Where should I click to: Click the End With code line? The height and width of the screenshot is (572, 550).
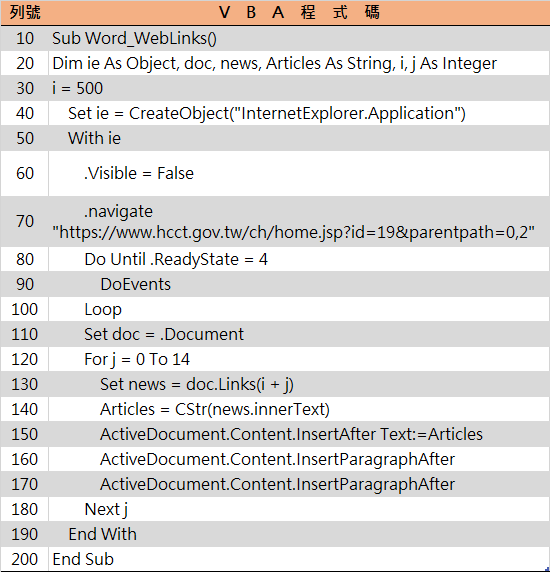coord(102,534)
